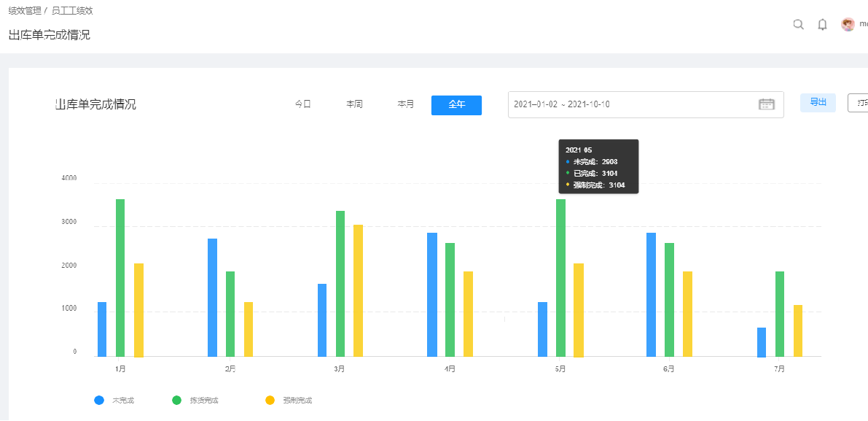Click the search magnifier icon
Viewport: 868px width, 421px height.
tap(798, 24)
